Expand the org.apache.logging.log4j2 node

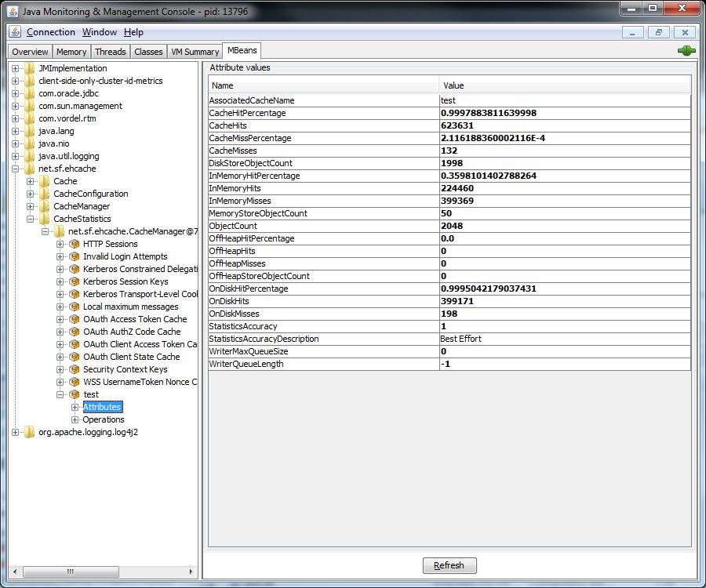point(16,432)
